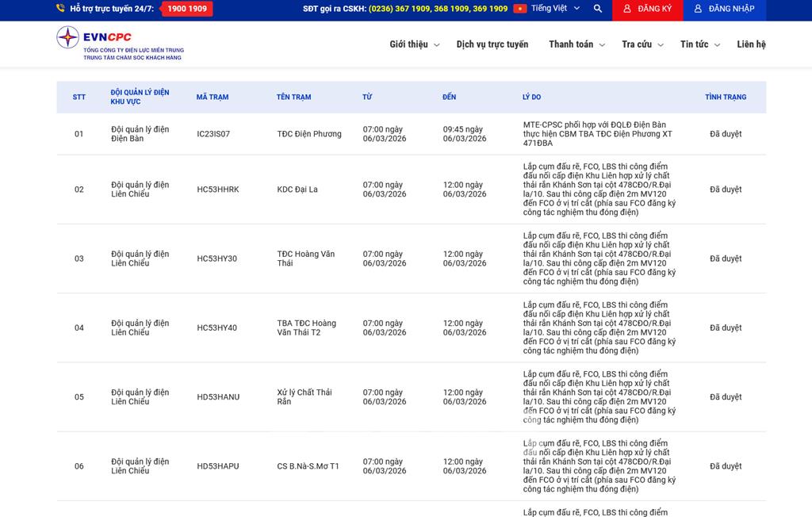Click the user icon in Đăng nhập
The image size is (812, 517).
click(698, 9)
